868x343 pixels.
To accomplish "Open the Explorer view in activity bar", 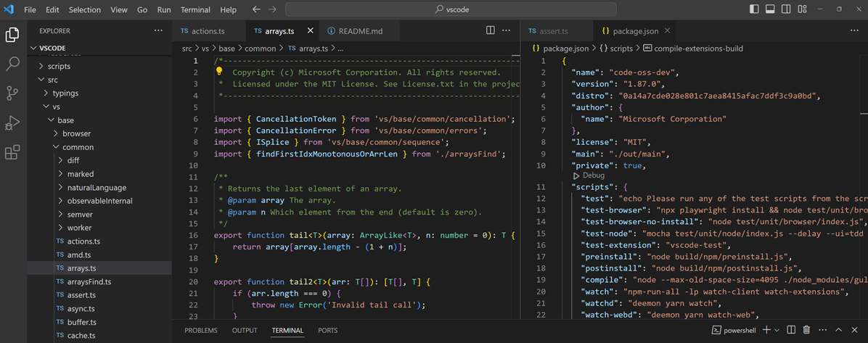I will coord(12,35).
